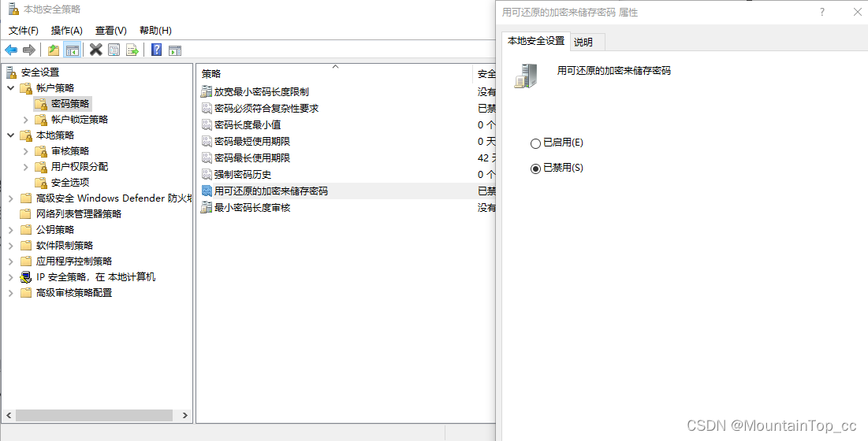
Task: Click the folder icon next to 密码策略
Action: coord(41,103)
